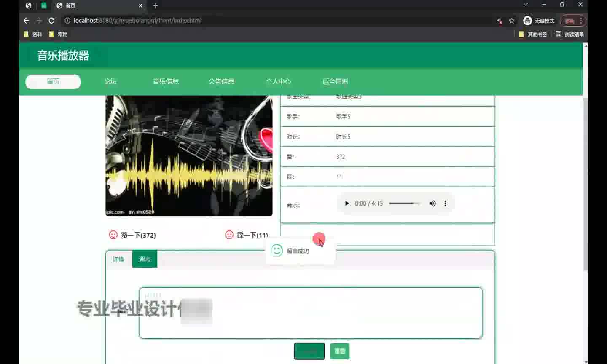
Task: Mute the audio player volume
Action: point(432,203)
